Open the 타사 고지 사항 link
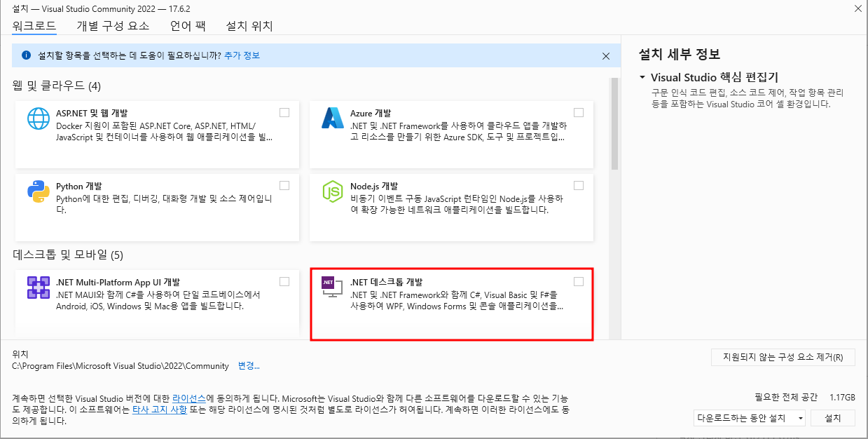 [160, 410]
